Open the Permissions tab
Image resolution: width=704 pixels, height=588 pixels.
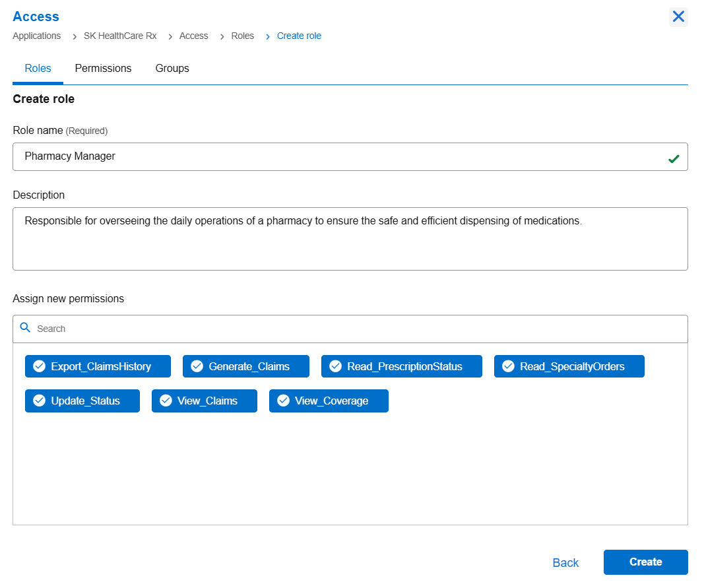point(104,68)
